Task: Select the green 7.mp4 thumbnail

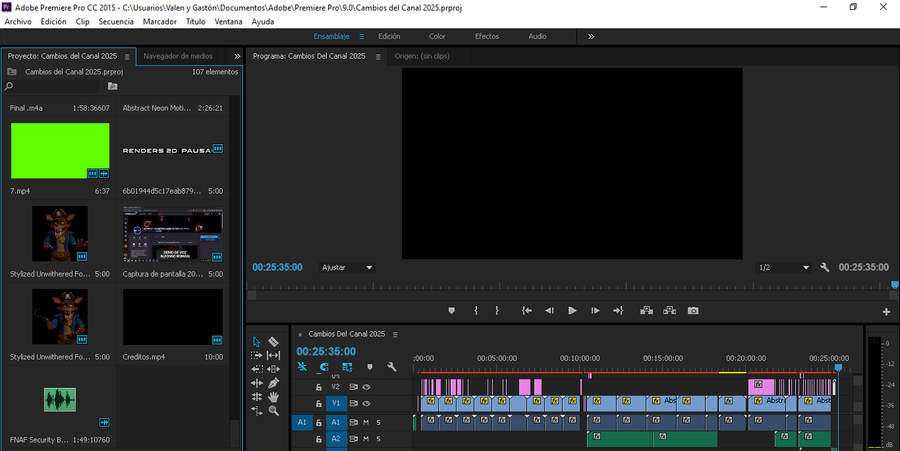Action: coord(60,151)
